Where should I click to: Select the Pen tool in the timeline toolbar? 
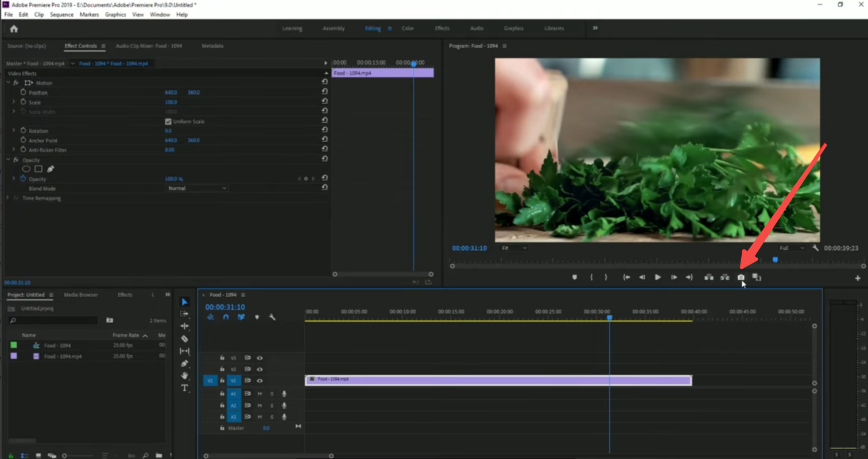click(185, 363)
